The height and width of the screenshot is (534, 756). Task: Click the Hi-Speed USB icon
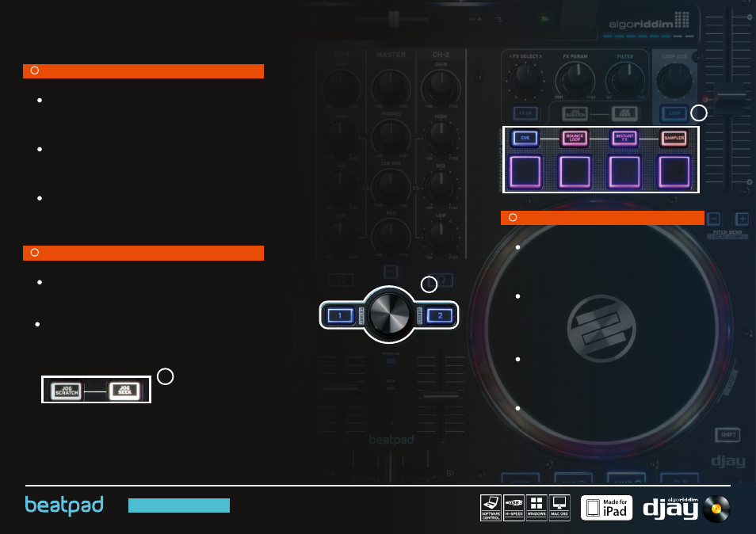coord(514,508)
